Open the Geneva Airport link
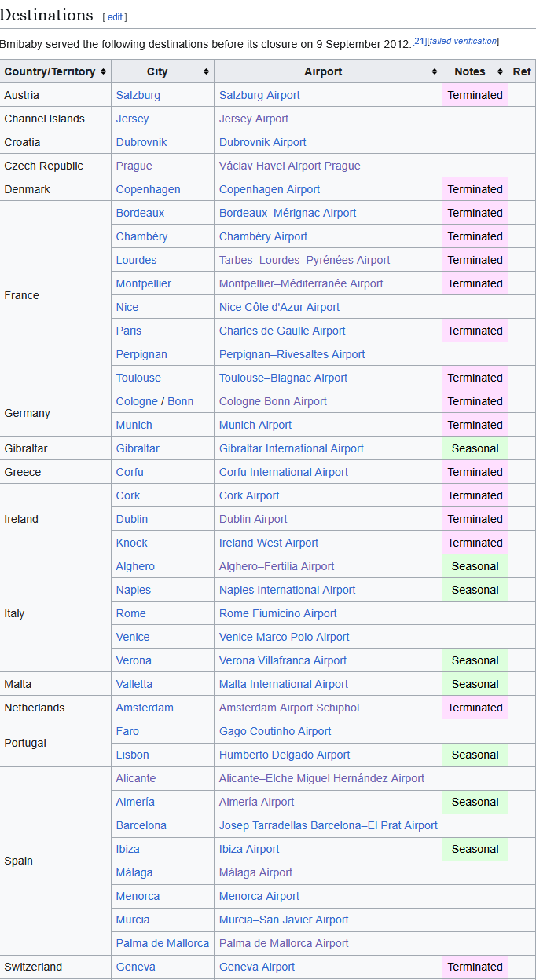Image resolution: width=536 pixels, height=980 pixels. pos(257,967)
